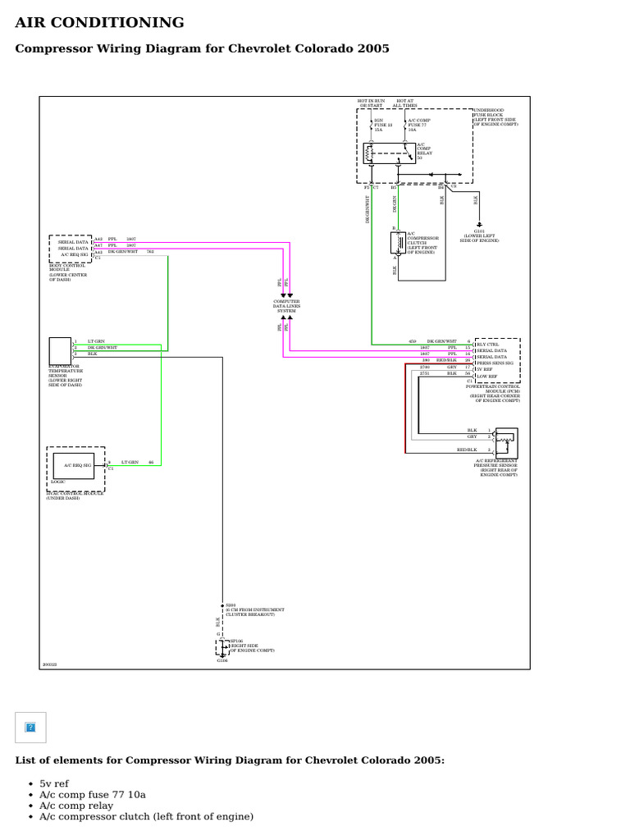
Task: Click the IGN fuse 15A symbol
Action: [372, 125]
